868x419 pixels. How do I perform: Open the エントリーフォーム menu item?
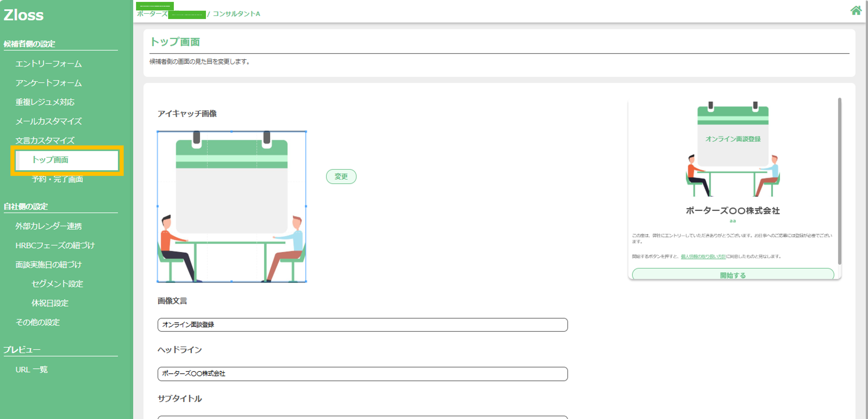pyautogui.click(x=49, y=64)
